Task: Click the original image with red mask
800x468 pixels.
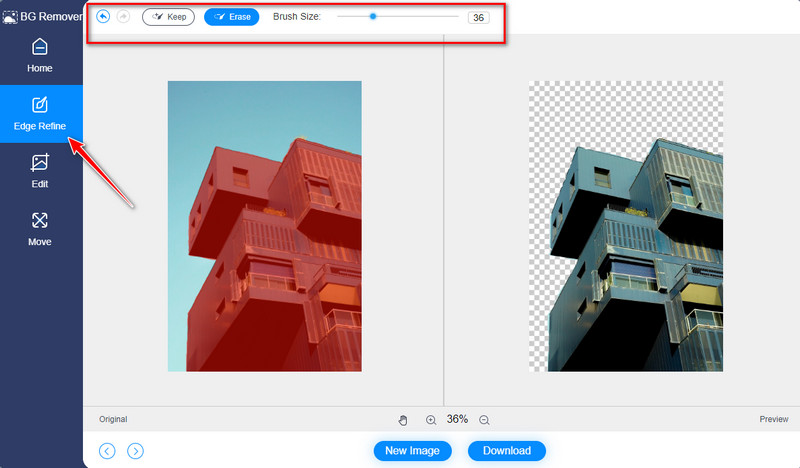Action: pyautogui.click(x=264, y=226)
